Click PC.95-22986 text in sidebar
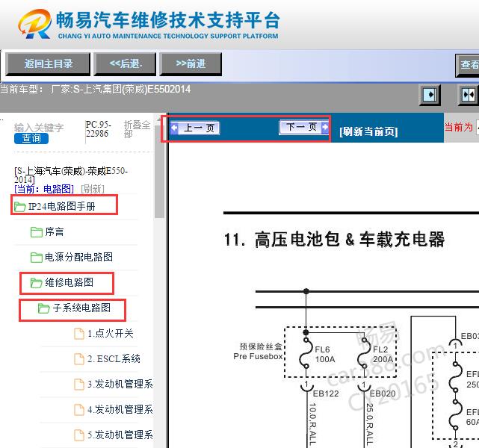 [x=98, y=128]
